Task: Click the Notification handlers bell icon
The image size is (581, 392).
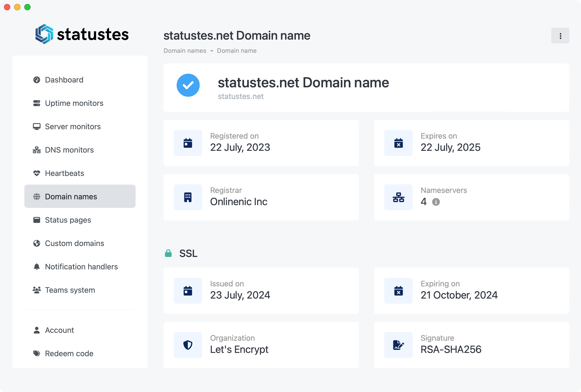Action: tap(36, 266)
